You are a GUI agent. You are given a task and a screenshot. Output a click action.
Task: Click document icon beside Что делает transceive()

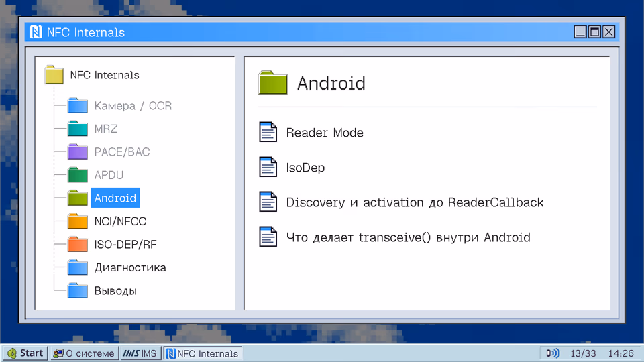[268, 237]
